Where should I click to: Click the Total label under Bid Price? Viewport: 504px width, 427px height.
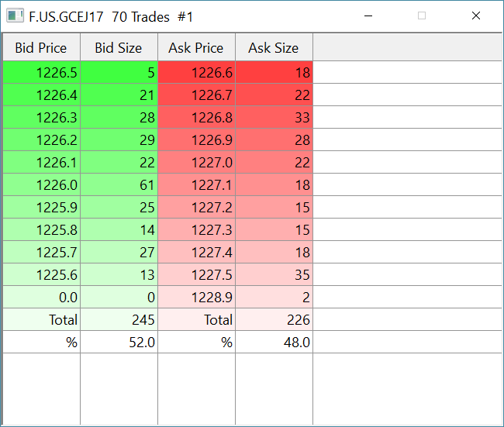click(41, 320)
